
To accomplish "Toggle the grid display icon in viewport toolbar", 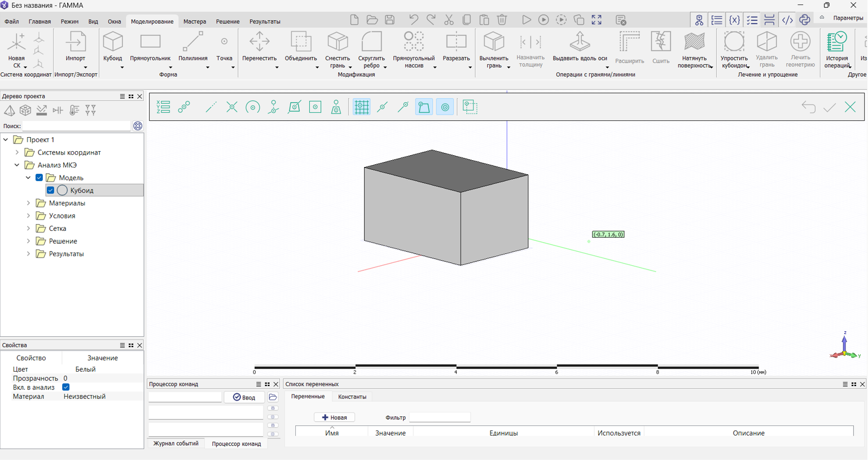I will [x=361, y=107].
